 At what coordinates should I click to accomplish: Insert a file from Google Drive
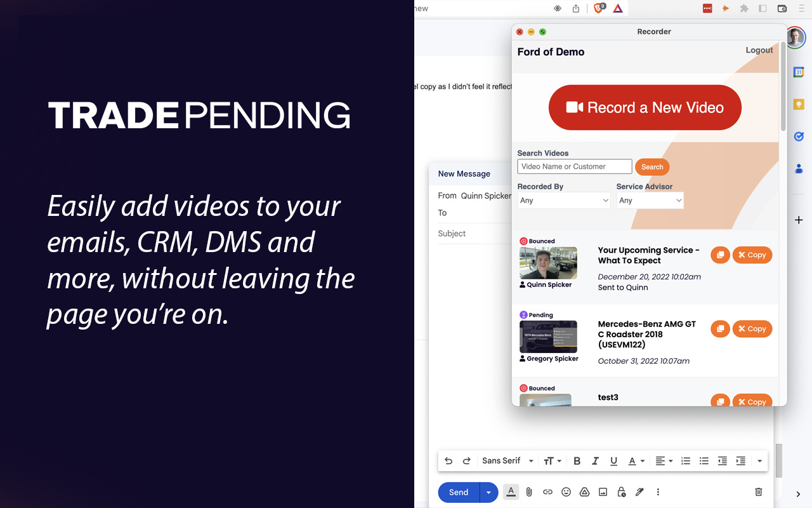pyautogui.click(x=584, y=491)
